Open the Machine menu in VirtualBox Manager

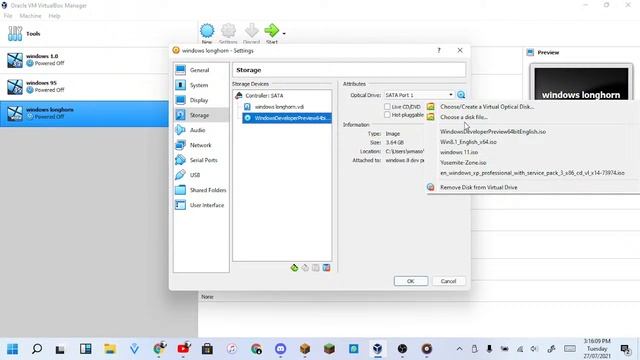point(30,16)
